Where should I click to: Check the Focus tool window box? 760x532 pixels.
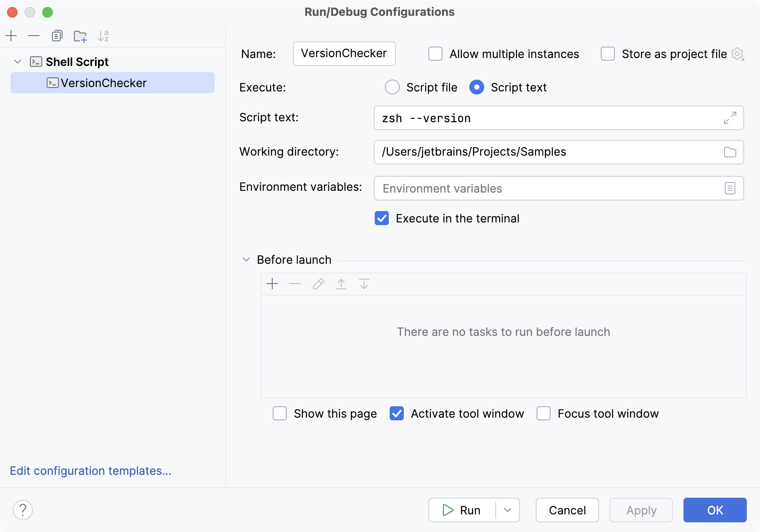point(544,413)
